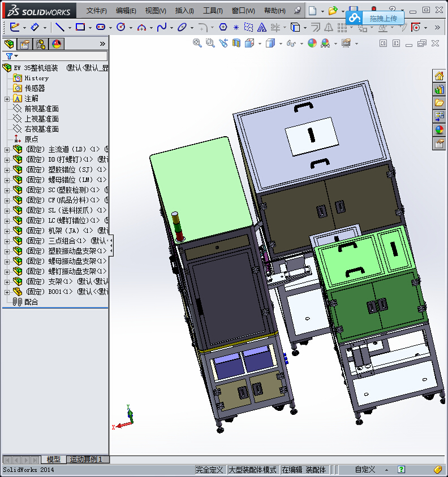Select the 传感器 tree item
448x477 pixels.
pos(35,89)
